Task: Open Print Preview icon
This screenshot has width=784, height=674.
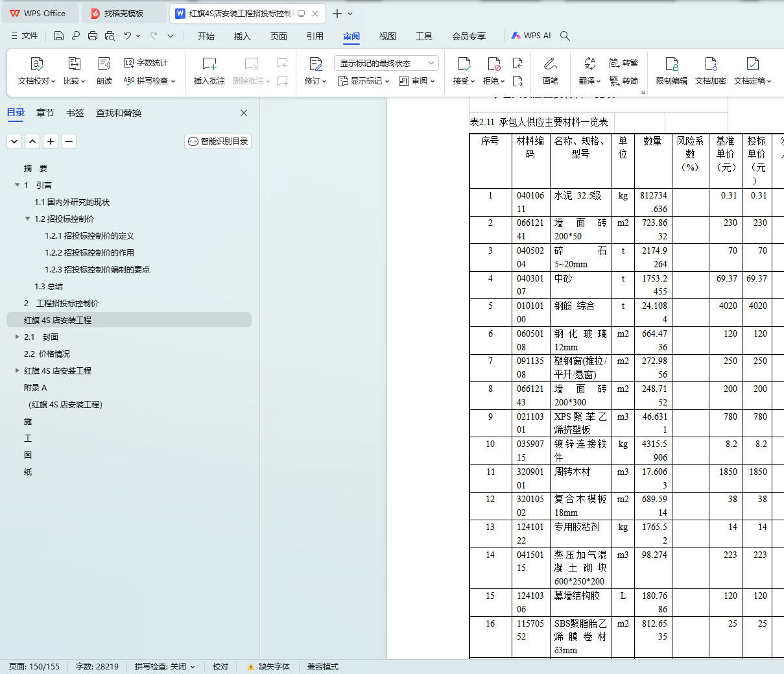Action: point(110,36)
